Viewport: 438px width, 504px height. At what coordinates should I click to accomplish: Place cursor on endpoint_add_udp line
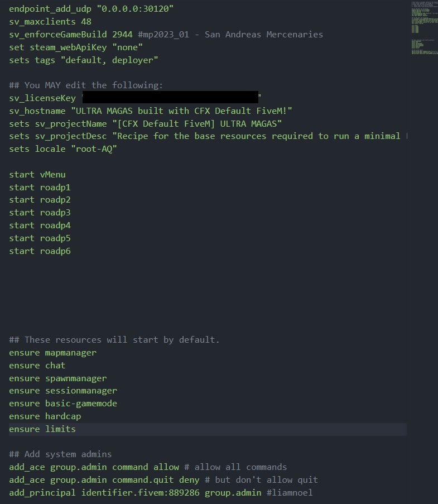click(x=91, y=9)
